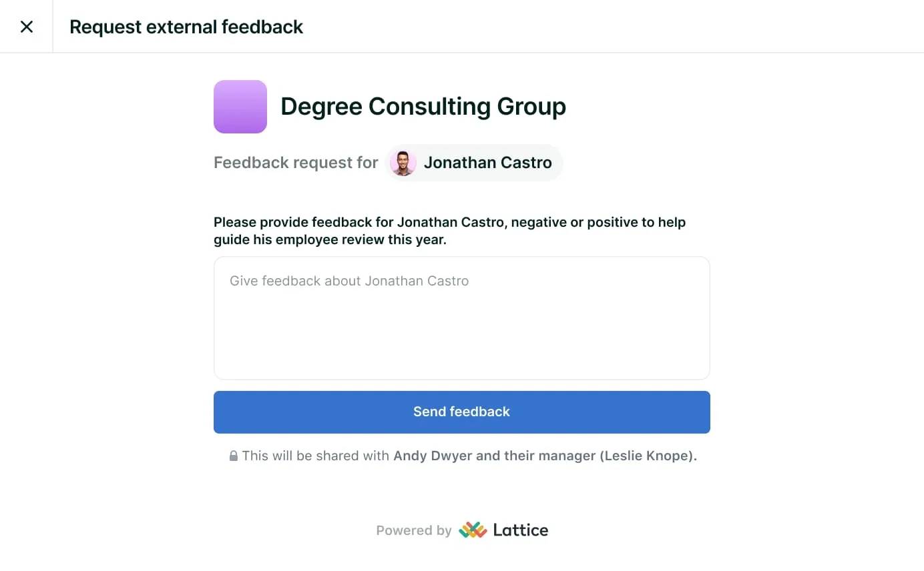Click Jonathan Castro's avatar photo
924x571 pixels.
[x=403, y=163]
